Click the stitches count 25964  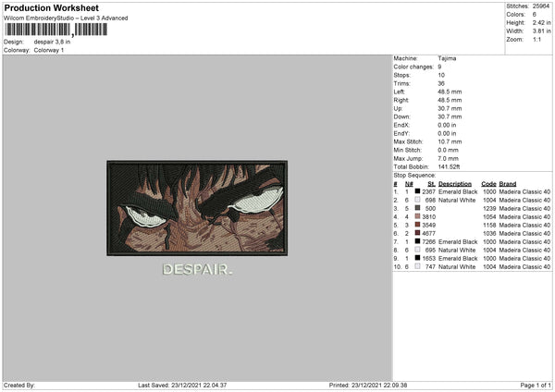[x=541, y=6]
